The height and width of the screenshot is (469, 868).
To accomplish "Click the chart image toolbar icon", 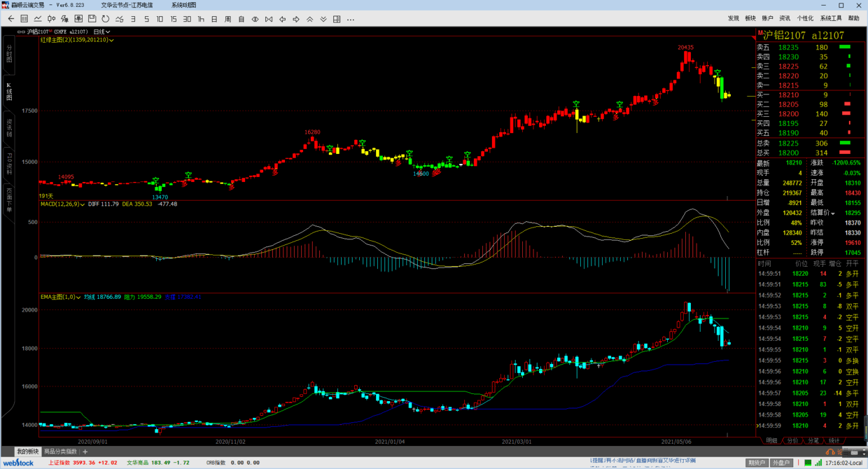I will (78, 19).
